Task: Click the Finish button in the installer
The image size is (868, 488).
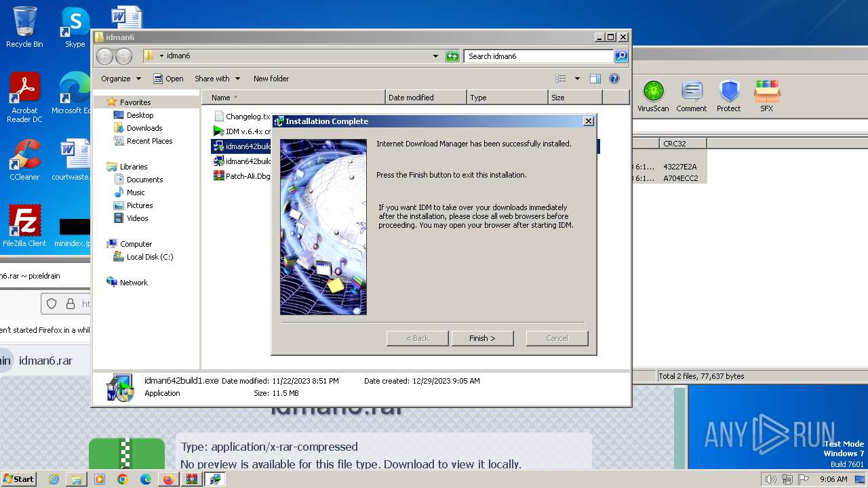Action: 482,338
